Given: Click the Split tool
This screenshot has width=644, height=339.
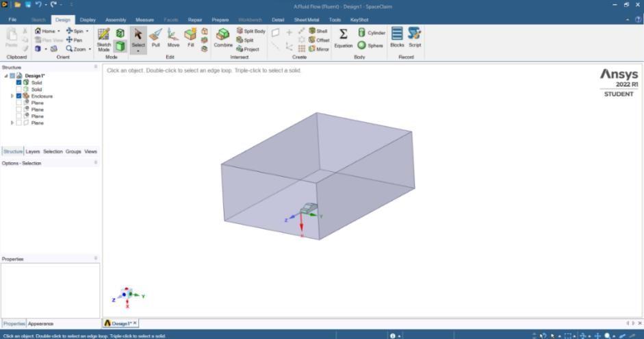Looking at the screenshot, I should [245, 40].
